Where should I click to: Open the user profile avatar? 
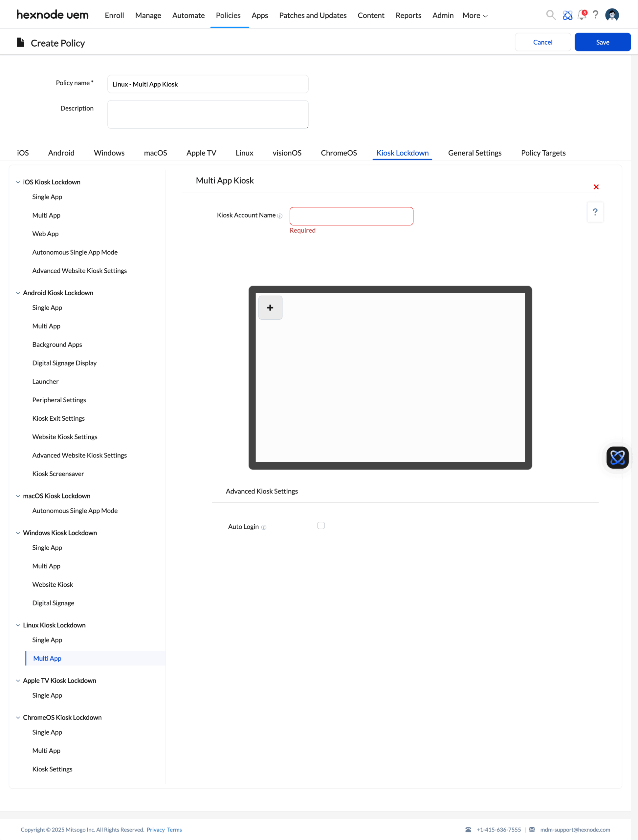pyautogui.click(x=612, y=15)
